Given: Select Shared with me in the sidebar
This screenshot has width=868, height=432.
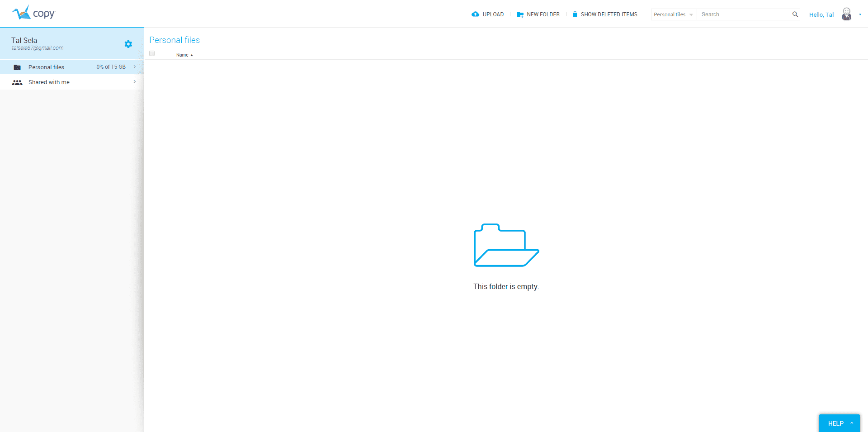Looking at the screenshot, I should pos(72,82).
